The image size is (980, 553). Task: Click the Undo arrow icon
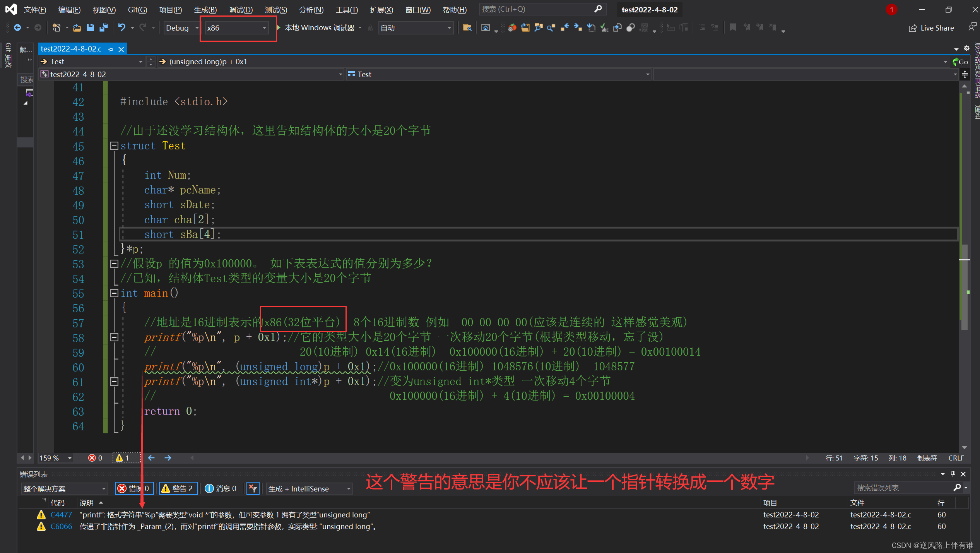pyautogui.click(x=122, y=28)
